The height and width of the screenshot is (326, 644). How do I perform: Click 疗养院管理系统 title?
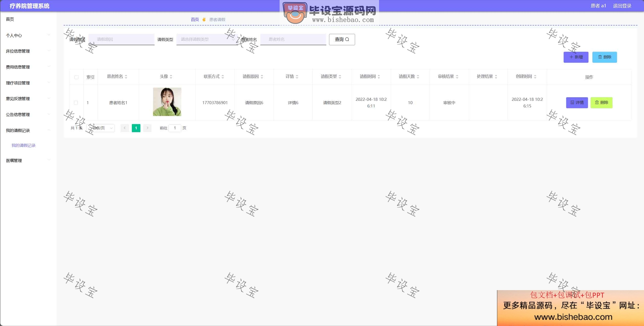(x=30, y=6)
